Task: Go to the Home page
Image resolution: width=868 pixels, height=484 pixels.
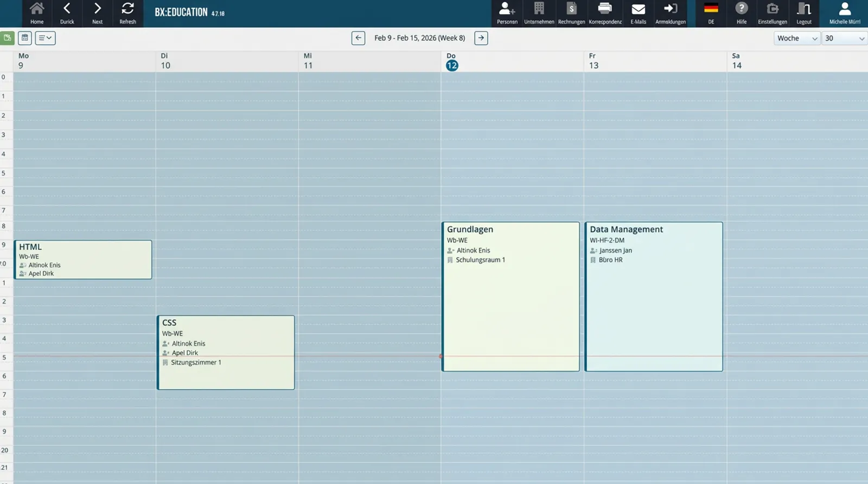Action: coord(37,13)
